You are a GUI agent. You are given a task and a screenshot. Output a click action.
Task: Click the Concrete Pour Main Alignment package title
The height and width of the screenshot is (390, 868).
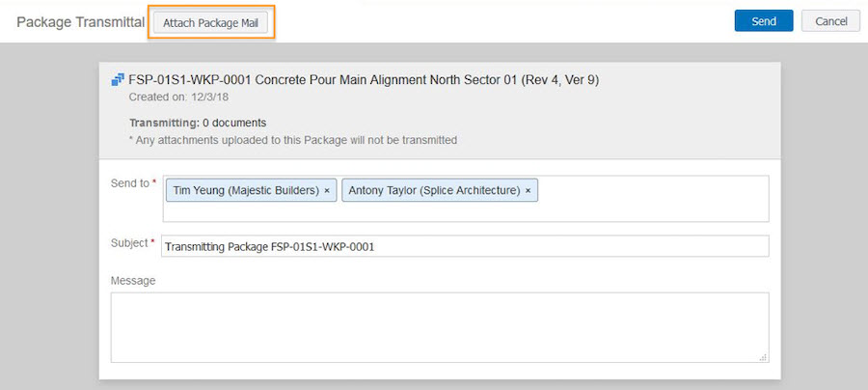[364, 80]
